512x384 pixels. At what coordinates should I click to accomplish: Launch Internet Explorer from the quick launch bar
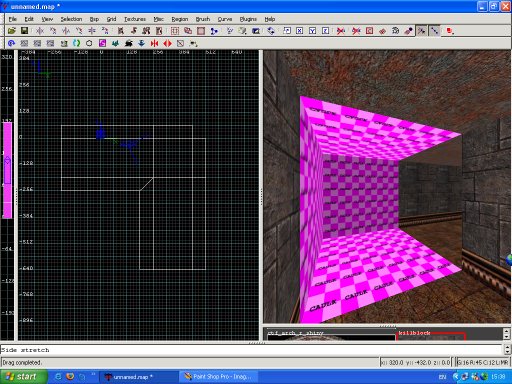(58, 377)
